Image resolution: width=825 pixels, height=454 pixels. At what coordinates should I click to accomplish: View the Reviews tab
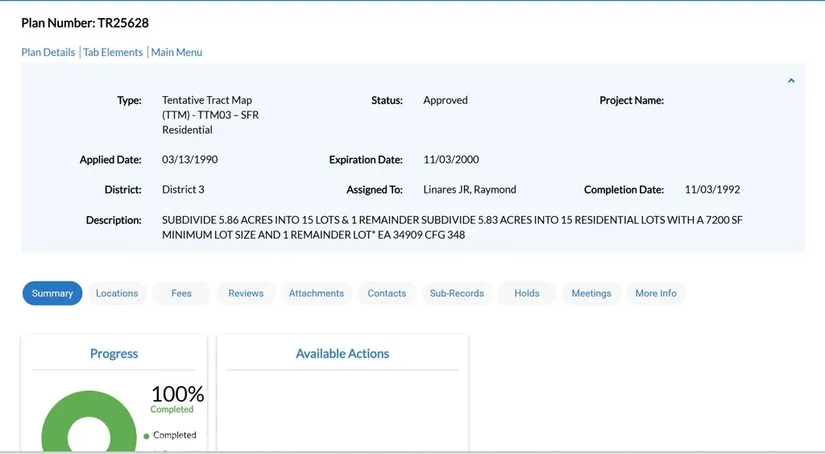point(246,293)
